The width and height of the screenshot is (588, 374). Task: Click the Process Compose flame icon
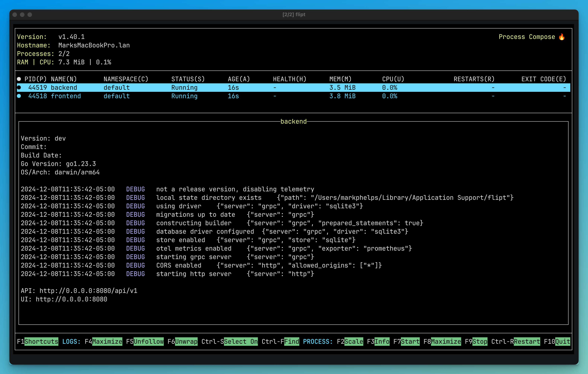[562, 37]
